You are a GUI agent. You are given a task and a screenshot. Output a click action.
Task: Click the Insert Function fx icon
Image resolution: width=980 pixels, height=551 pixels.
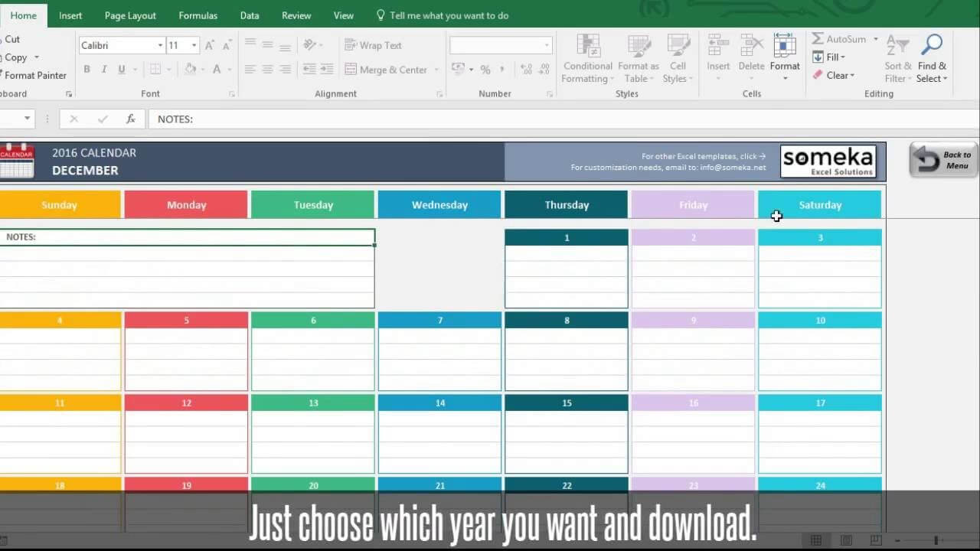coord(131,119)
